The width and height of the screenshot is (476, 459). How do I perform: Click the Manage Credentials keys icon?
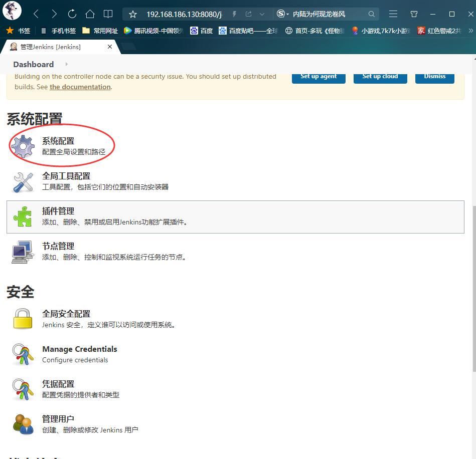(23, 354)
